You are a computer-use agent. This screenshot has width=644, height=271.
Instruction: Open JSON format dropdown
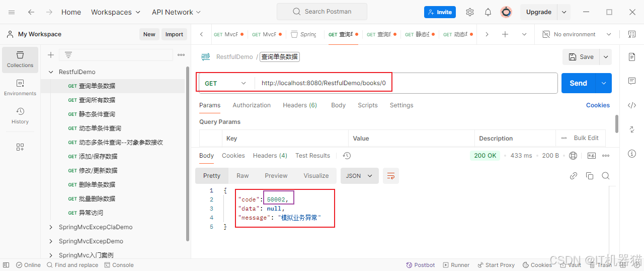(x=360, y=176)
